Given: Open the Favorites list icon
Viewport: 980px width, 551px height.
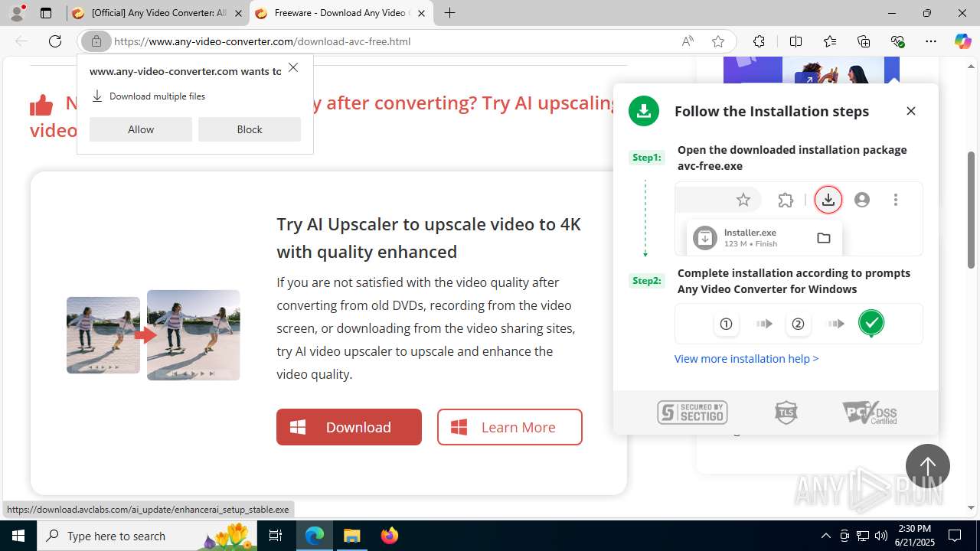Looking at the screenshot, I should click(830, 41).
